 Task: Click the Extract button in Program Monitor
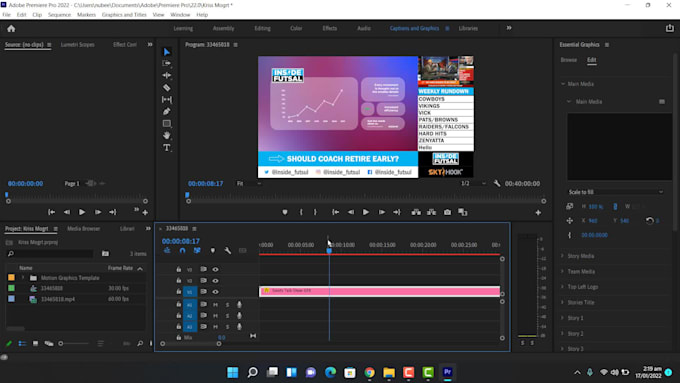(x=432, y=212)
